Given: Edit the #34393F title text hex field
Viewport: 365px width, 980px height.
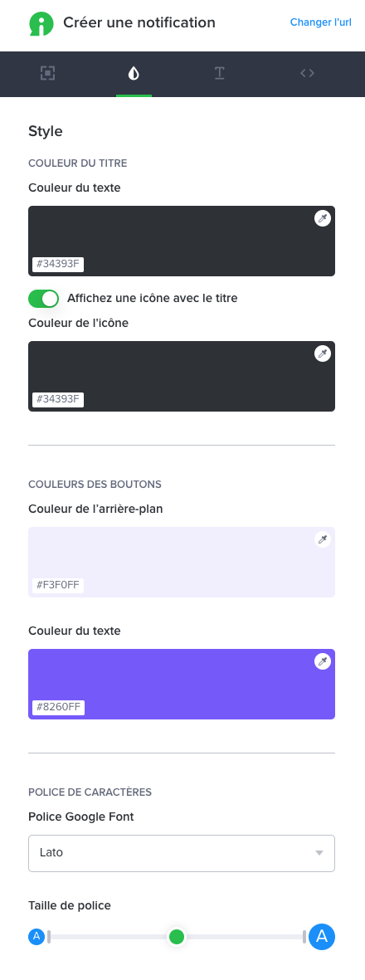Looking at the screenshot, I should [58, 264].
